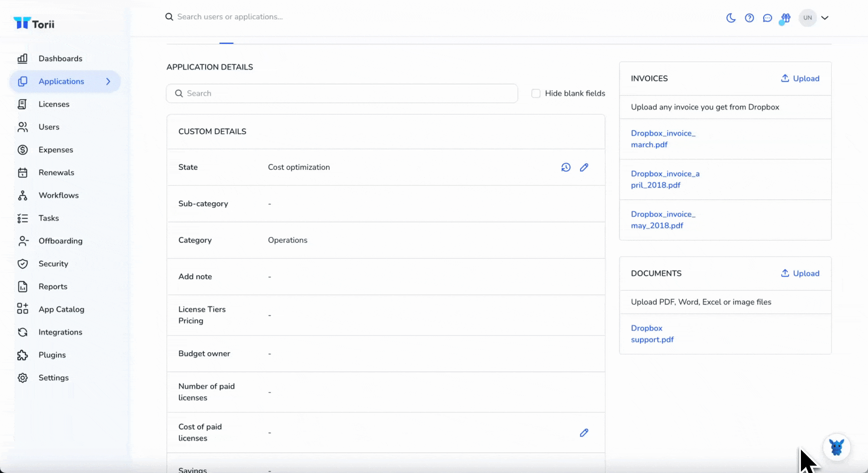Viewport: 868px width, 473px height.
Task: Click the Budget owner field label
Action: tap(204, 353)
